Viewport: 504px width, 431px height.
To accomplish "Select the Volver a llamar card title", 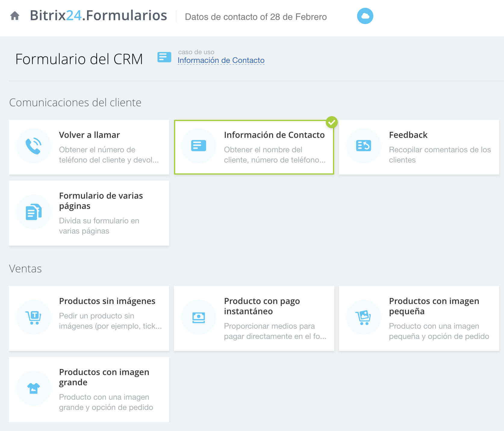I will [x=89, y=135].
